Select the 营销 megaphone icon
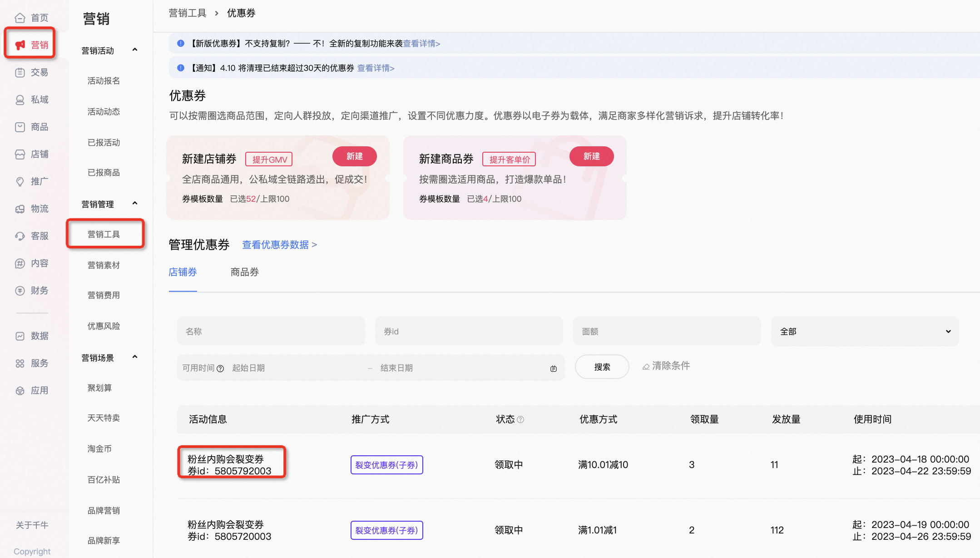Screen dimensions: 980x558 20,45
